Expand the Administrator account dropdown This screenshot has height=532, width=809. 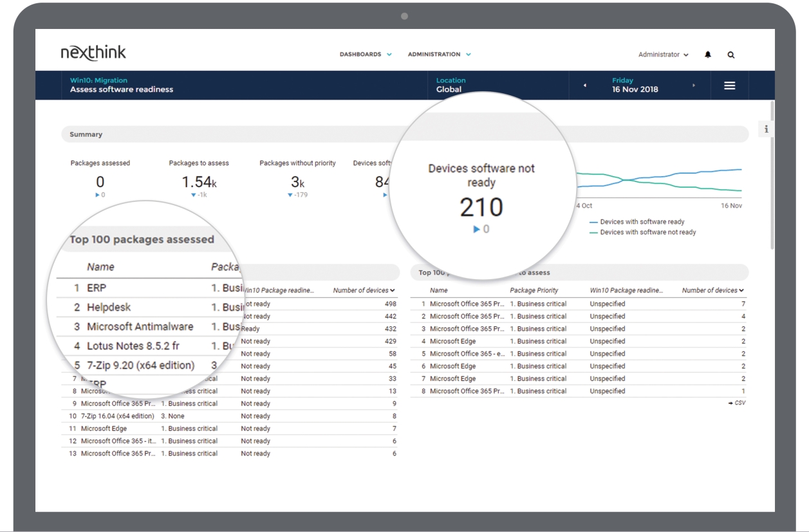[664, 55]
